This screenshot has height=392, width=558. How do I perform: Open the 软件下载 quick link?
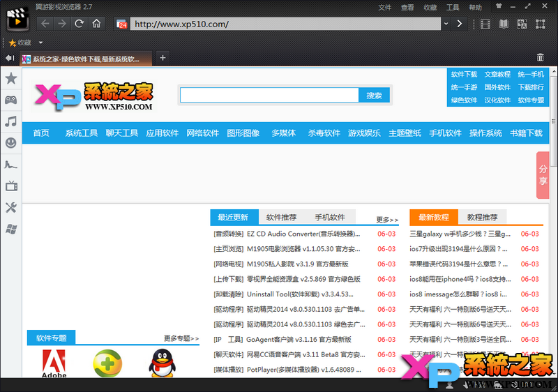point(464,75)
